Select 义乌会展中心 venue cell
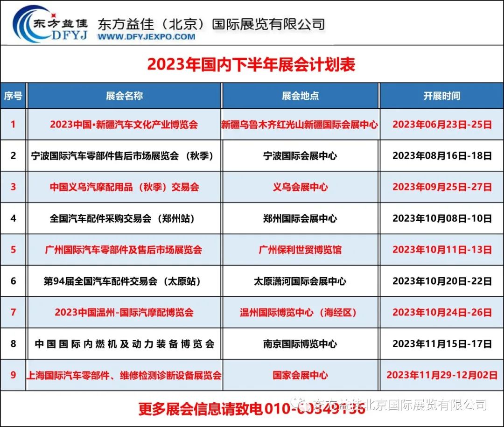Image resolution: width=504 pixels, height=427 pixels. click(300, 187)
